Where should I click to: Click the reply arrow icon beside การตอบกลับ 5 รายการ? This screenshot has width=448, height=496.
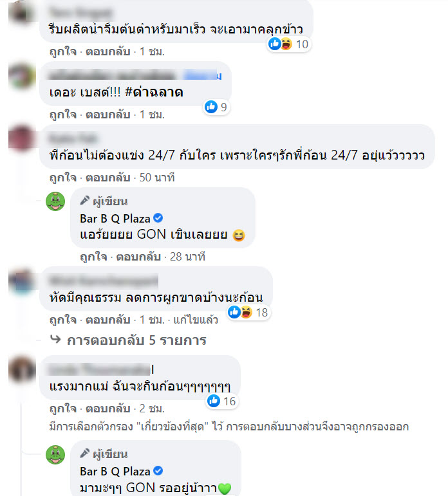[x=56, y=340]
